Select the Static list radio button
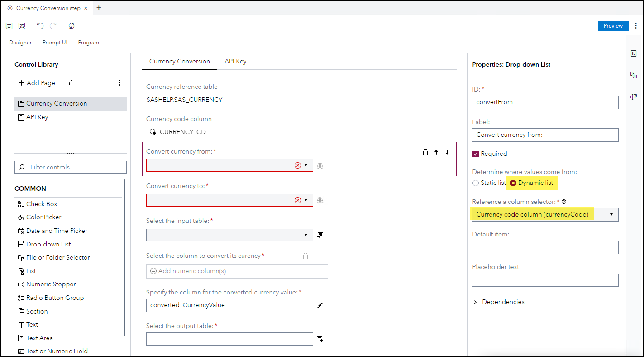The image size is (644, 357). [476, 183]
